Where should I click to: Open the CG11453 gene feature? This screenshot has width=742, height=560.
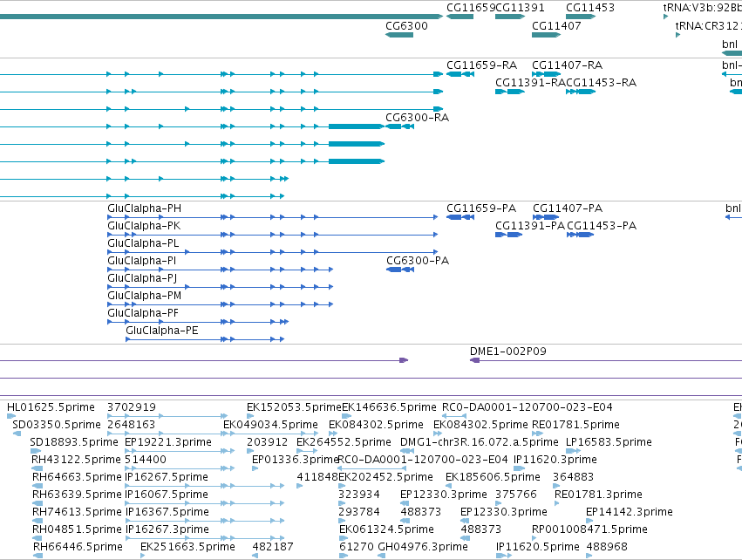click(x=580, y=17)
